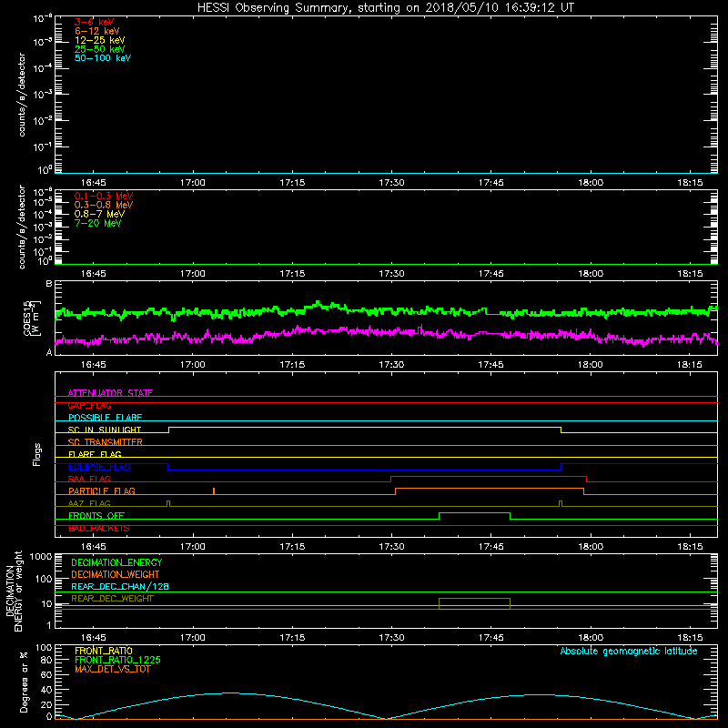Screen dimensions: 728x728
Task: Click the GOES15 axis label
Action: tap(32, 318)
